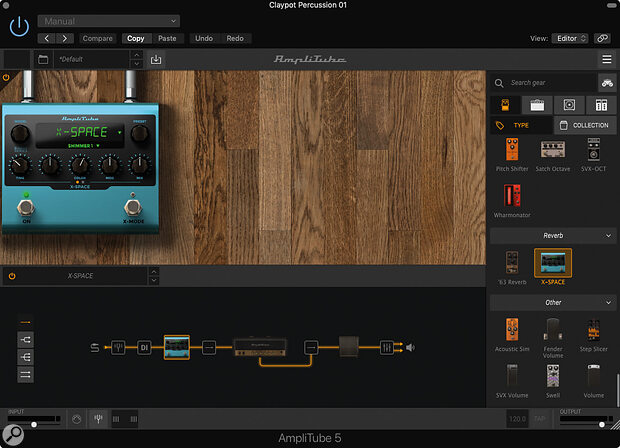620x448 pixels.
Task: Click the *Default preset name field
Action: click(92, 59)
